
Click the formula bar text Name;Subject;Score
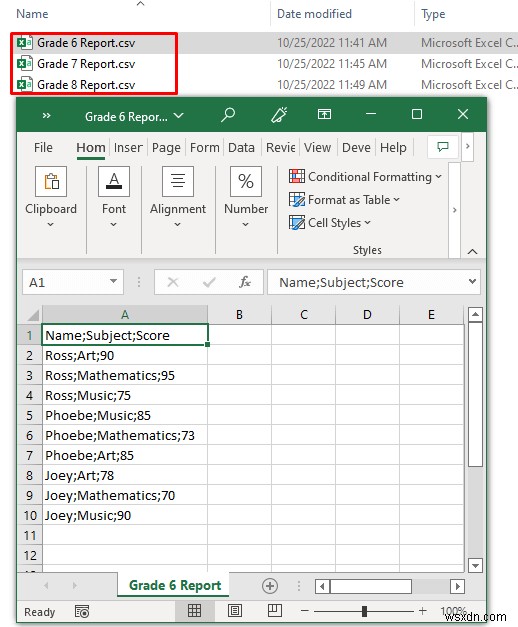point(341,282)
